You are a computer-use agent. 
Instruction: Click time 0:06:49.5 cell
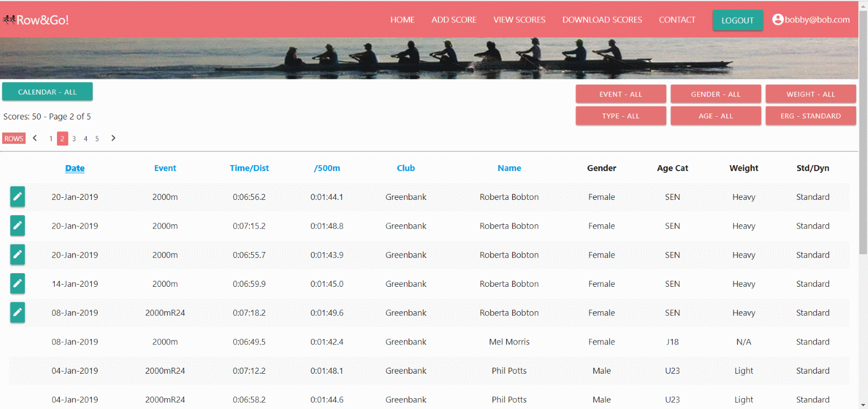pos(249,342)
